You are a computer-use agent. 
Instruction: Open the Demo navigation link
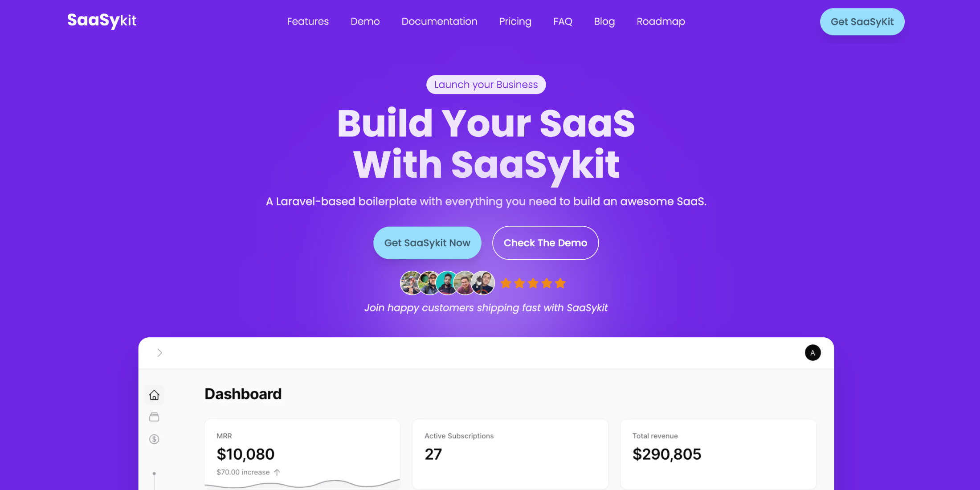[x=365, y=21]
